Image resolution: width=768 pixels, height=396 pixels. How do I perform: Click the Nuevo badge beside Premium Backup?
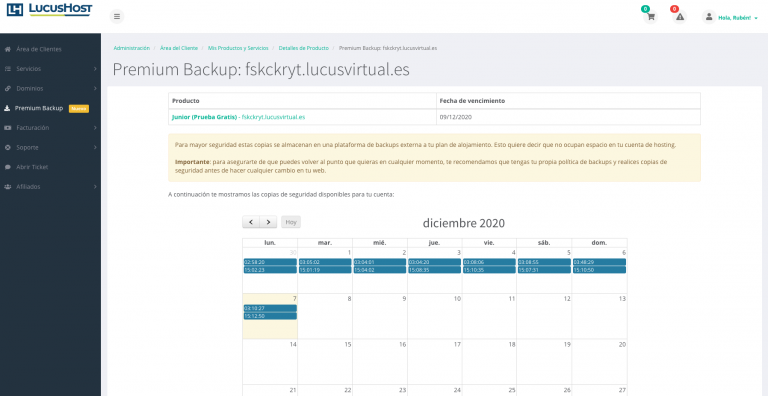(x=79, y=109)
